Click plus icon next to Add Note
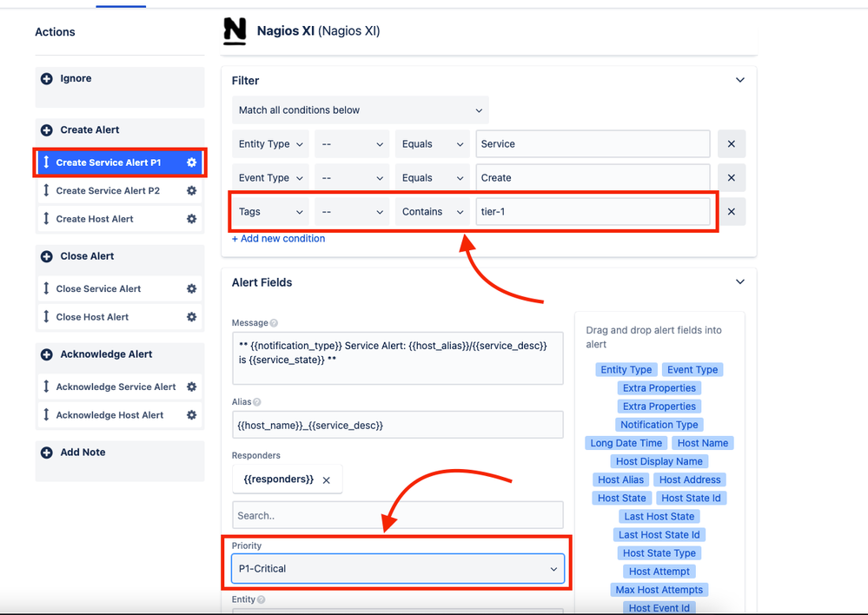868x615 pixels. coord(47,453)
